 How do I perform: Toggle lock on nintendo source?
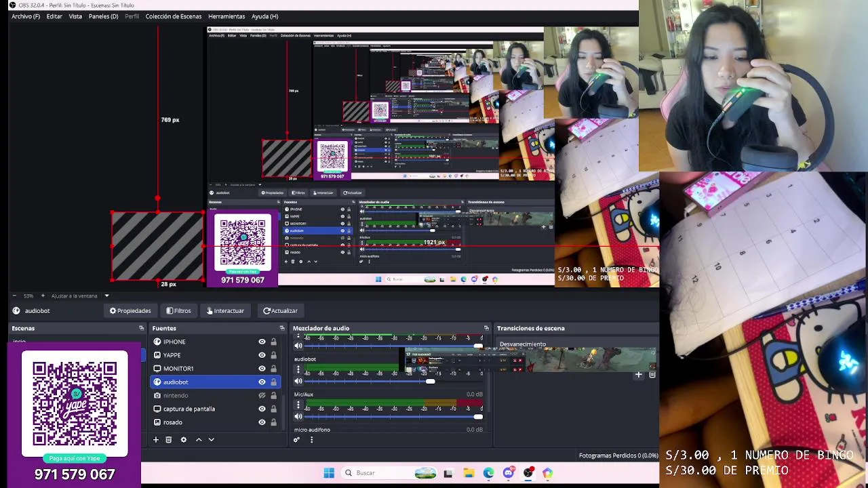point(273,396)
